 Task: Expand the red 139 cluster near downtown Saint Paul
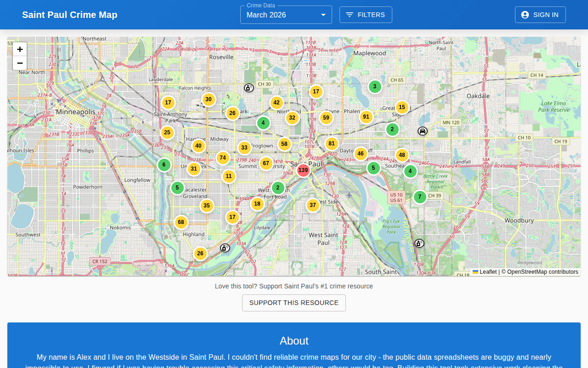tap(303, 170)
